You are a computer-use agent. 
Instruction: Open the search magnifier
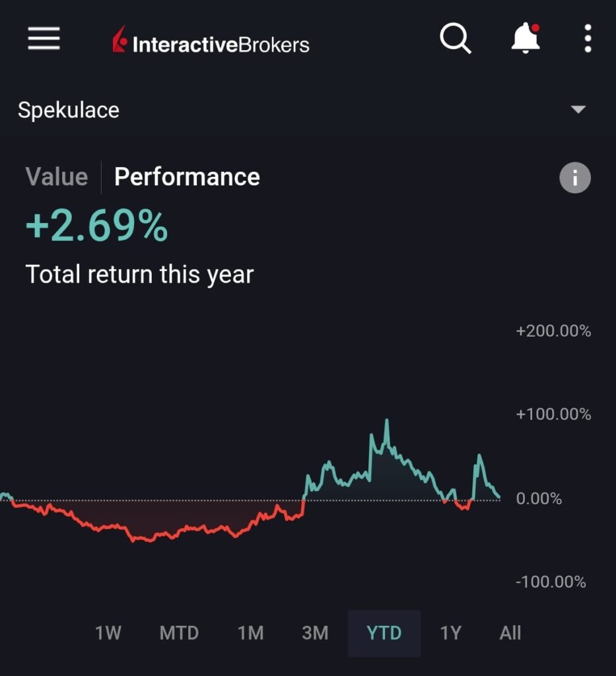(455, 39)
